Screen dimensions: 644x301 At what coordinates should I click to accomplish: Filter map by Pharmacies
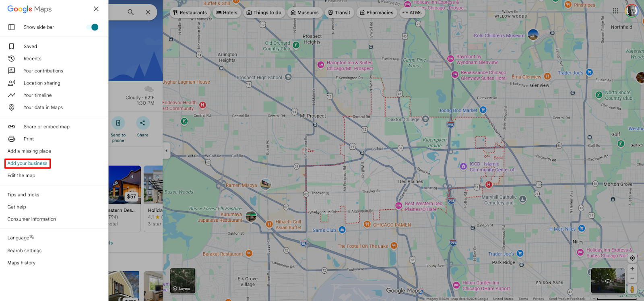coord(376,12)
